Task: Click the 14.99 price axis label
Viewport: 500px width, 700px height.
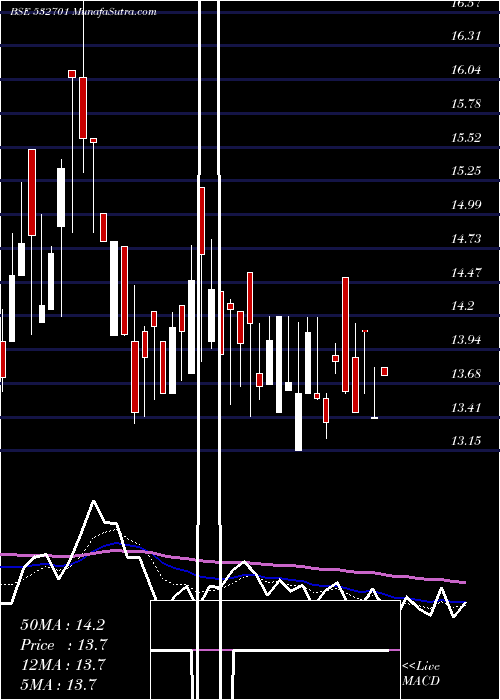Action: [x=466, y=205]
